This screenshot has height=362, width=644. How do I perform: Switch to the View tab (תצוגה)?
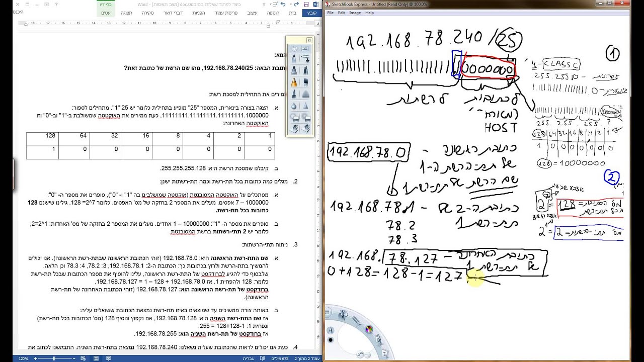126,13
